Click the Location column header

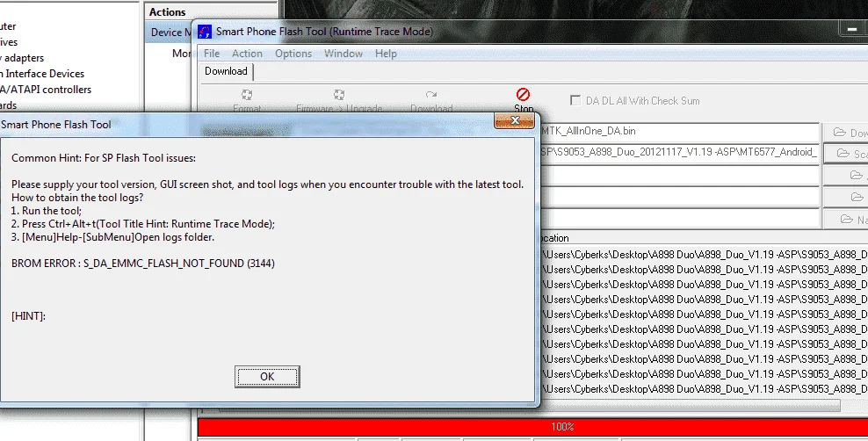pyautogui.click(x=703, y=238)
